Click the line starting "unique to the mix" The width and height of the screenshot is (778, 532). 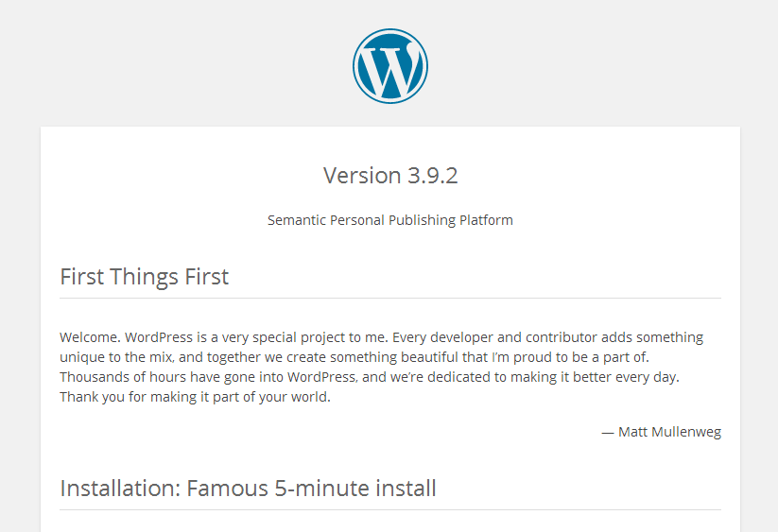pos(354,357)
